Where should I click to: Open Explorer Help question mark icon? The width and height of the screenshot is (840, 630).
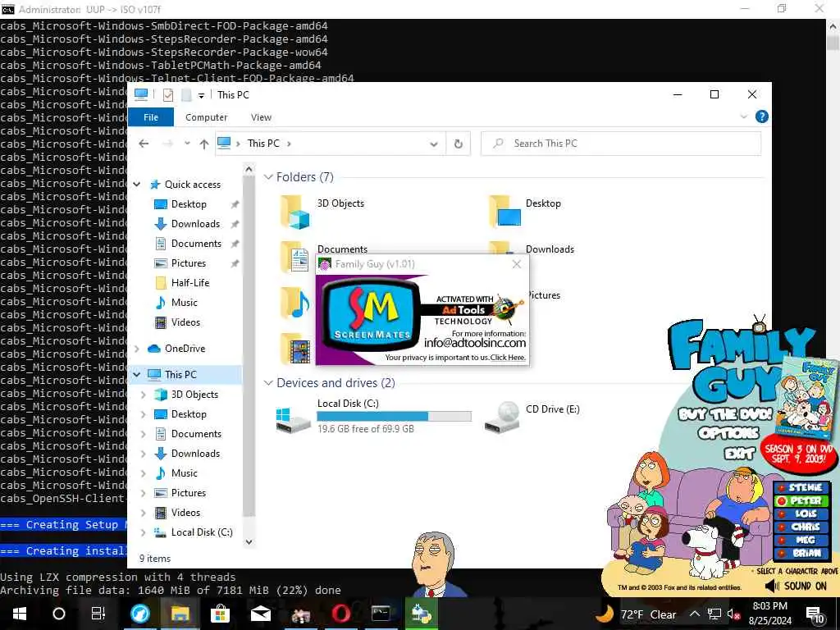(761, 116)
